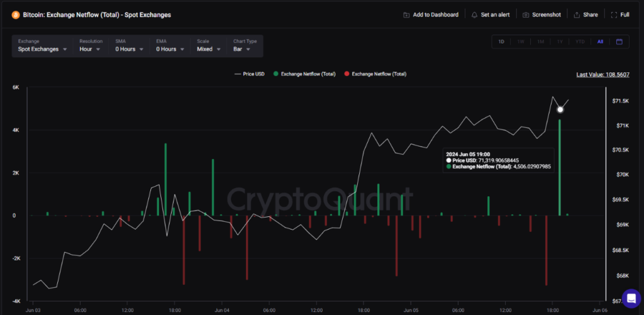Select the 1Y time range

tap(560, 41)
